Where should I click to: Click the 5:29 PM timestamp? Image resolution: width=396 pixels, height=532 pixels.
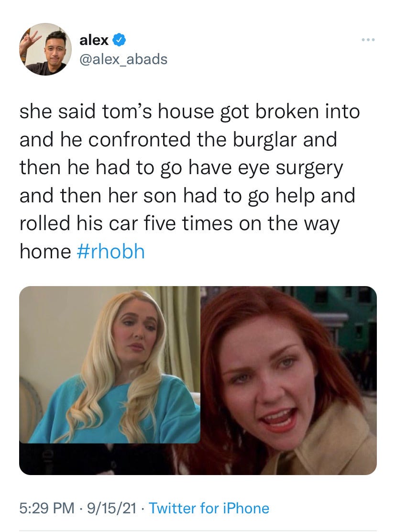47,508
